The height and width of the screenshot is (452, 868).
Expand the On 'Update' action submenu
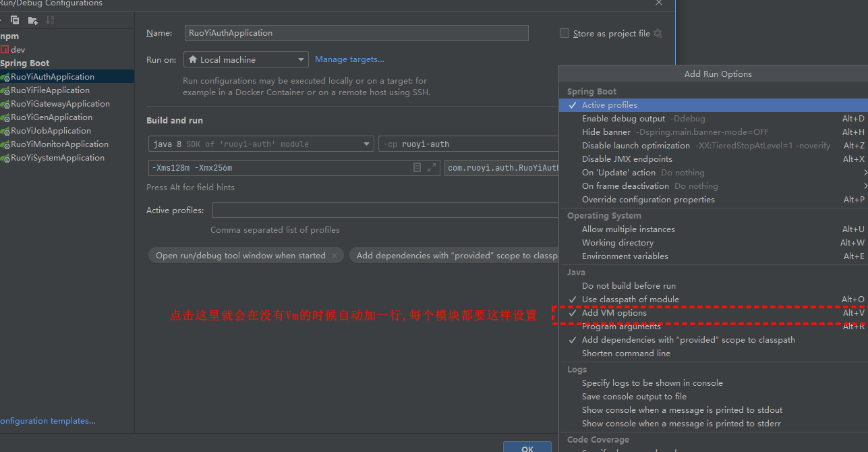[x=714, y=173]
